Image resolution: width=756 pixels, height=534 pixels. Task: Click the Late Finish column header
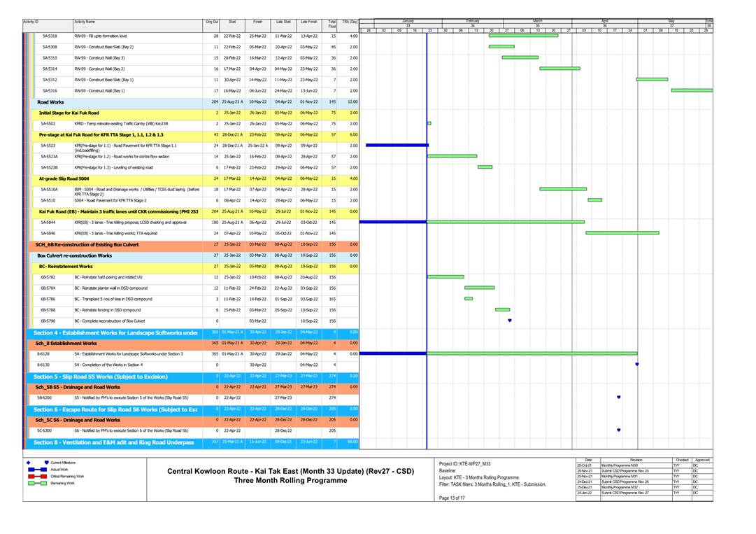click(x=308, y=22)
